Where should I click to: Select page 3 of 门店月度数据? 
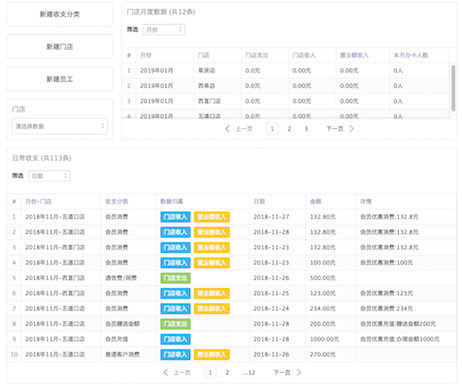pos(306,129)
